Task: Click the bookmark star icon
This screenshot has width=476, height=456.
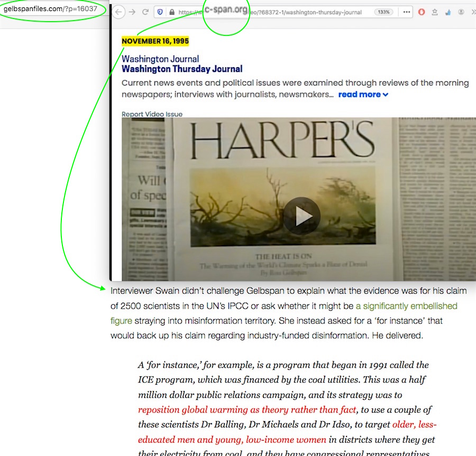Action: pos(435,12)
